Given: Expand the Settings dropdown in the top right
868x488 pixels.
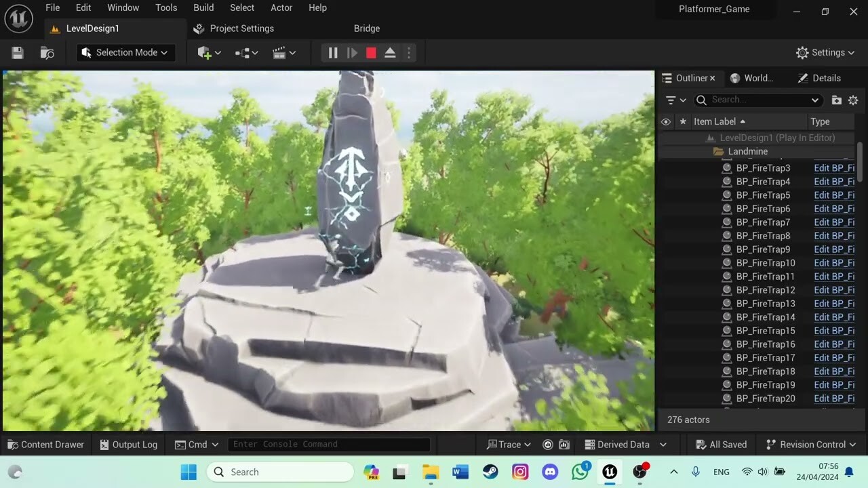Looking at the screenshot, I should tap(825, 52).
